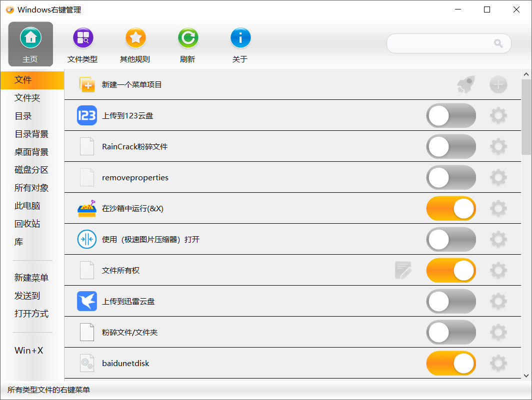Disable the 在沙箱中运行 toggle
Viewport: 532px width, 400px height.
pos(450,208)
